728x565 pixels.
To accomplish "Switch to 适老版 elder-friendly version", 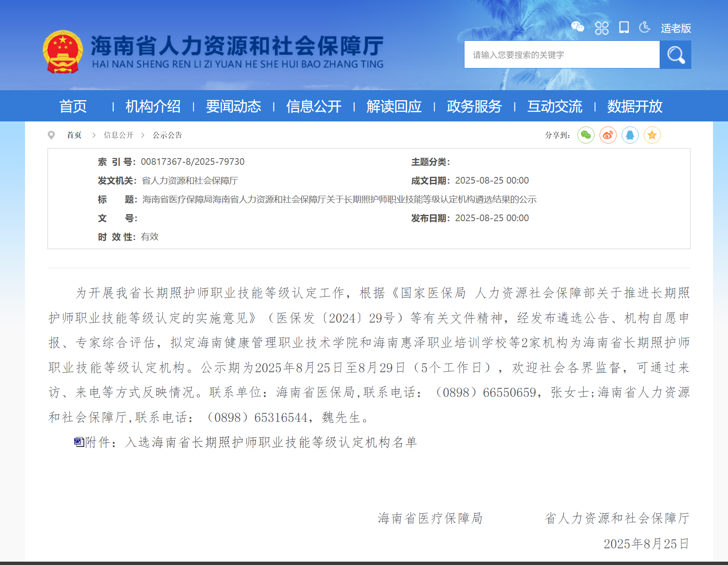I will click(x=676, y=28).
